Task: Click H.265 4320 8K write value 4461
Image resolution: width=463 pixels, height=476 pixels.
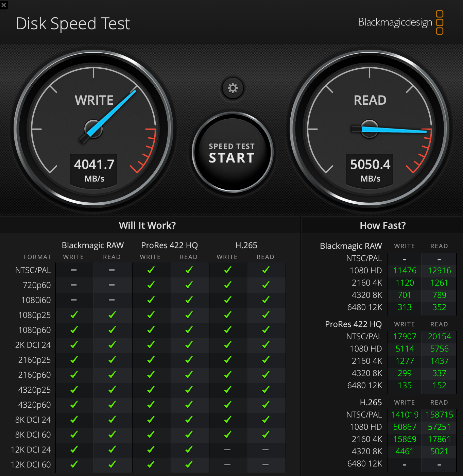Action: coord(405,452)
